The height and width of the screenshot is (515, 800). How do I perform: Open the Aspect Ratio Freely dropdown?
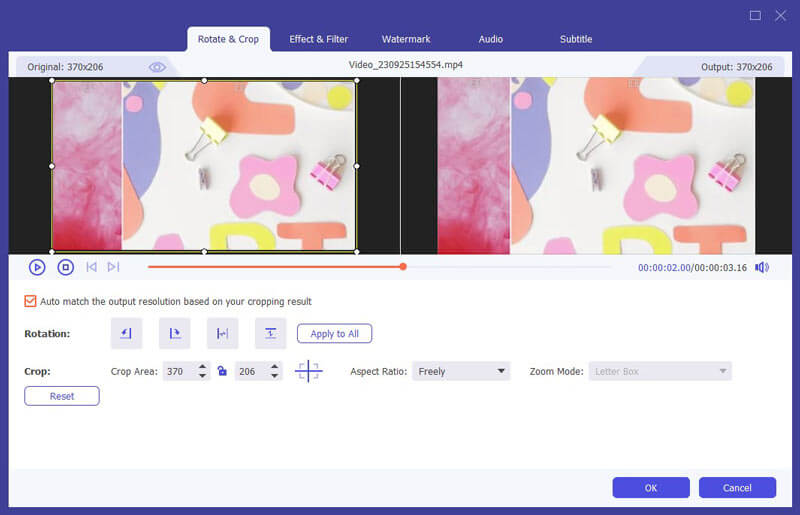(x=461, y=371)
